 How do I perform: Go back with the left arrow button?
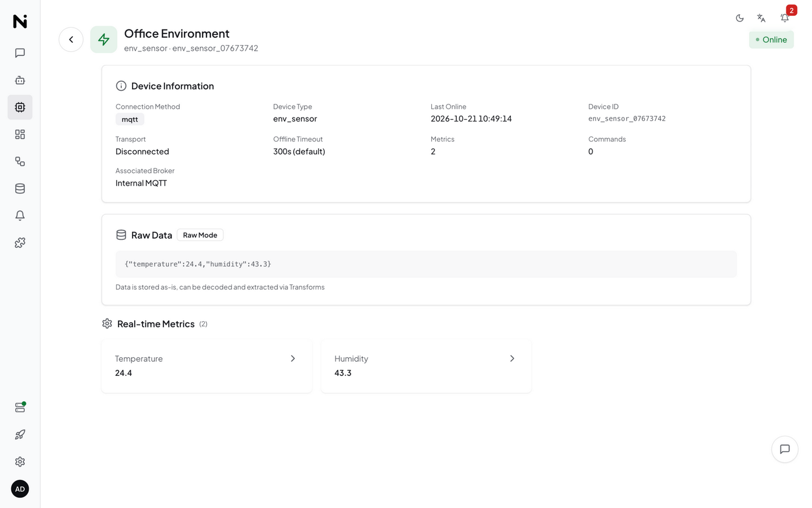click(x=71, y=40)
